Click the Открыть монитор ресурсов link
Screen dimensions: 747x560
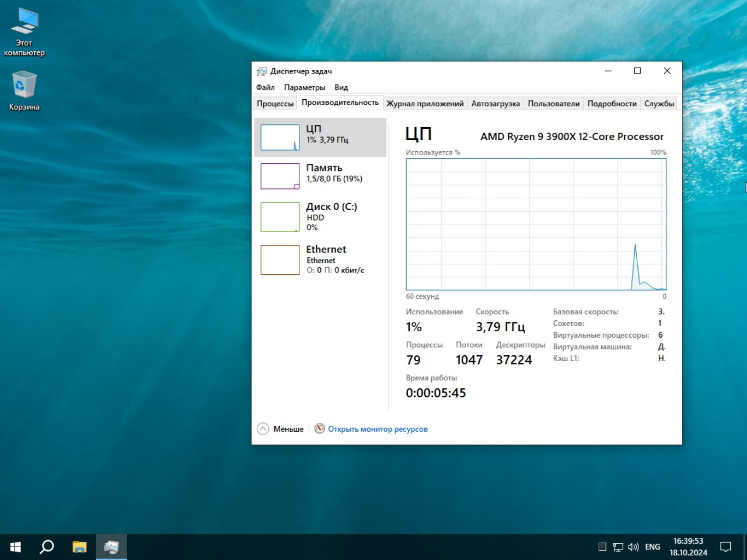pyautogui.click(x=378, y=429)
